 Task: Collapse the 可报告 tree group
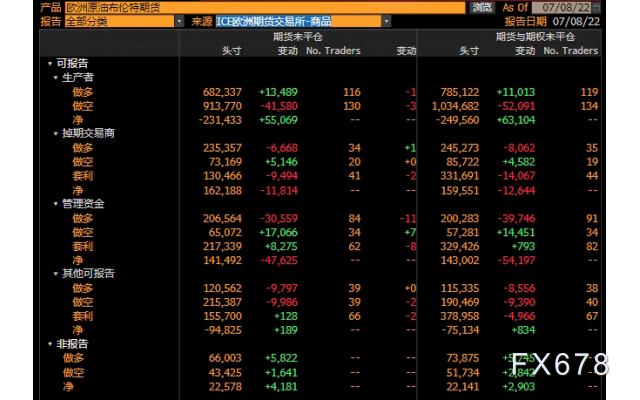[50, 64]
